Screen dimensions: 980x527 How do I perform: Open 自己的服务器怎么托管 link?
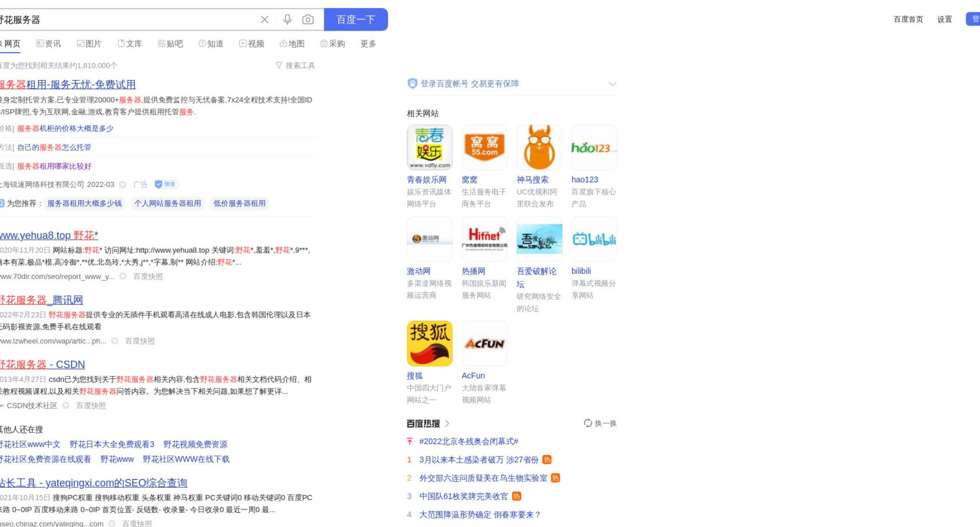click(54, 148)
